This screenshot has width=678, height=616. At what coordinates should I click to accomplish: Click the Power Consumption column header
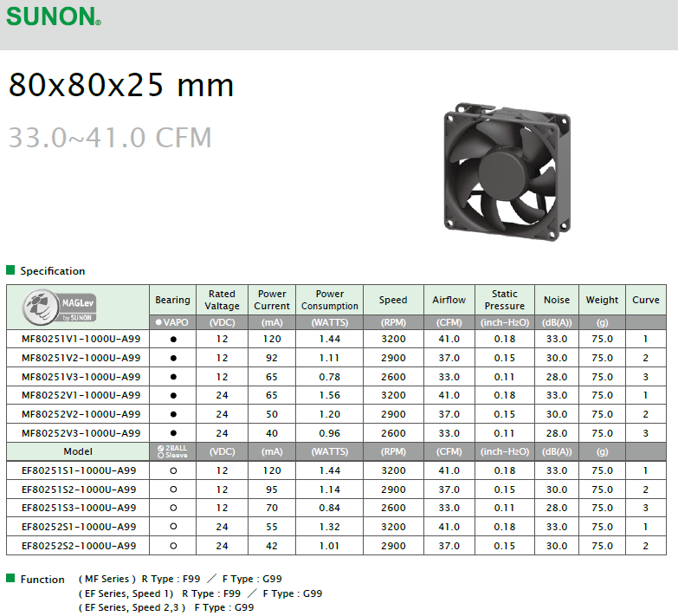coord(329,300)
